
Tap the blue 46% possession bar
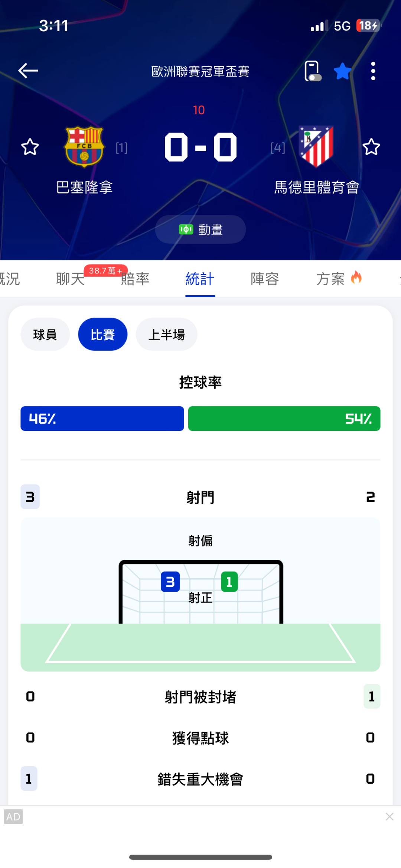(102, 419)
